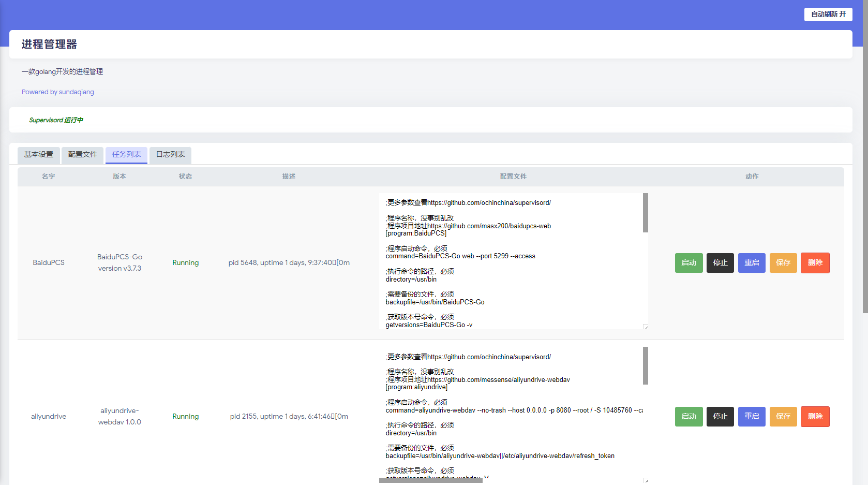Image resolution: width=868 pixels, height=485 pixels.
Task: Click the BaiduPCS config vertical scrollbar
Action: tap(646, 213)
